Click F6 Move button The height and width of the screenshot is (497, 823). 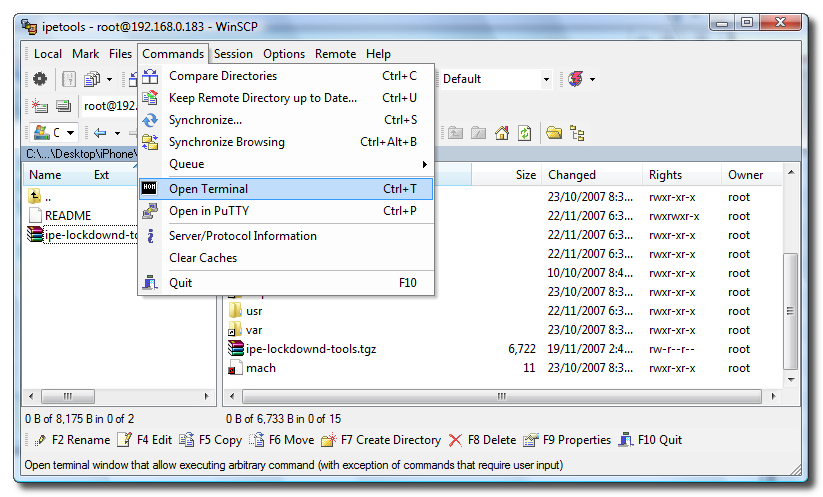282,440
